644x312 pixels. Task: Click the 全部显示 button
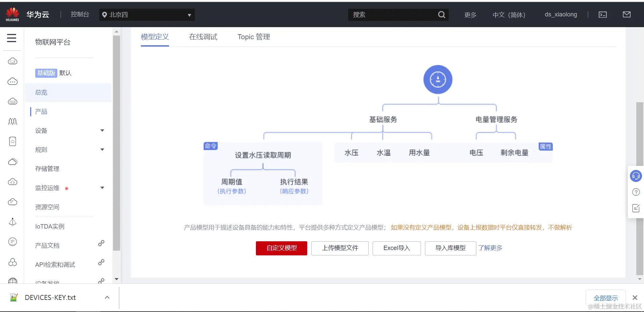[605, 298]
